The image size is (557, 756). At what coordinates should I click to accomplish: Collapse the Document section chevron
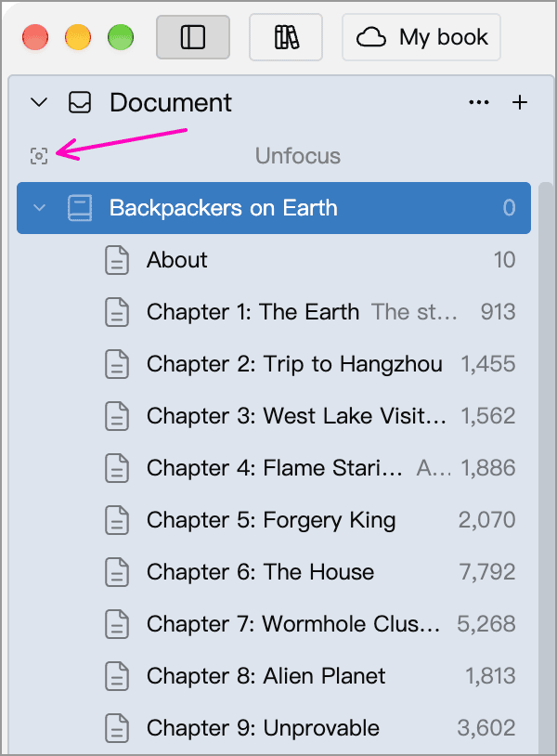click(x=39, y=102)
